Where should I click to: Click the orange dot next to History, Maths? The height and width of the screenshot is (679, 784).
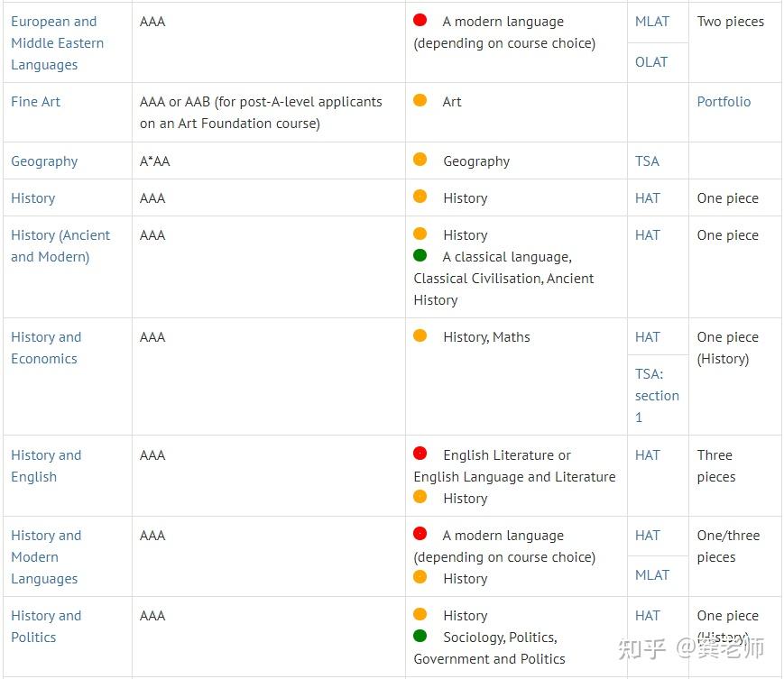420,335
